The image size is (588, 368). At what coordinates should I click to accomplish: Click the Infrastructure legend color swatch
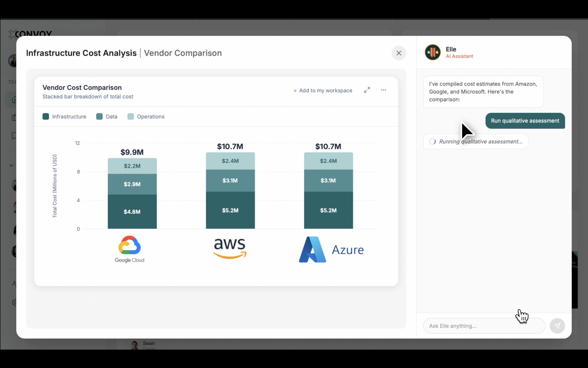[46, 117]
